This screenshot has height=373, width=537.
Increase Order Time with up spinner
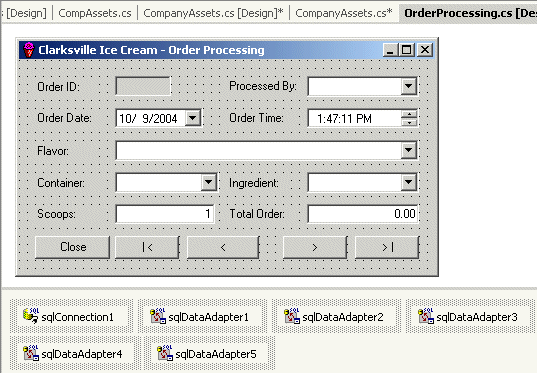409,114
